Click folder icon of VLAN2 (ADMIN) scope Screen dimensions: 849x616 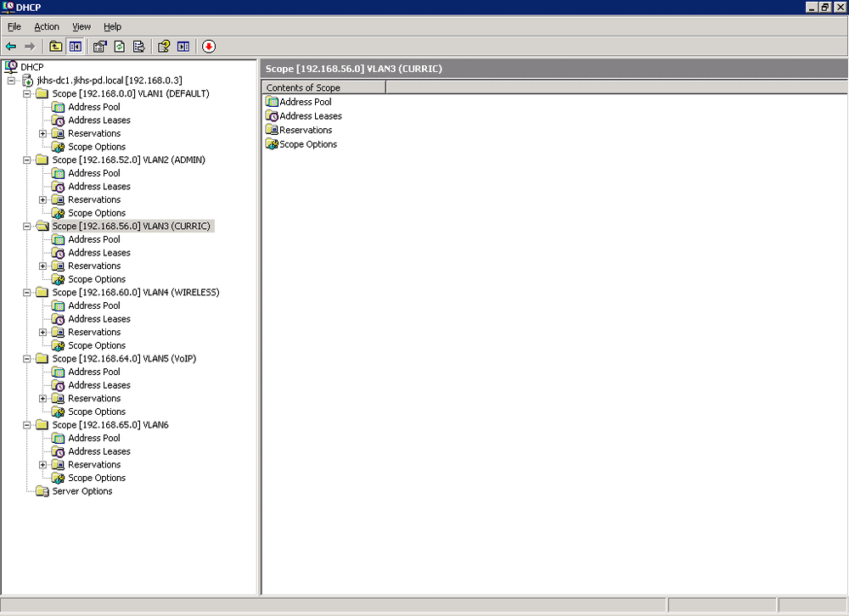42,160
